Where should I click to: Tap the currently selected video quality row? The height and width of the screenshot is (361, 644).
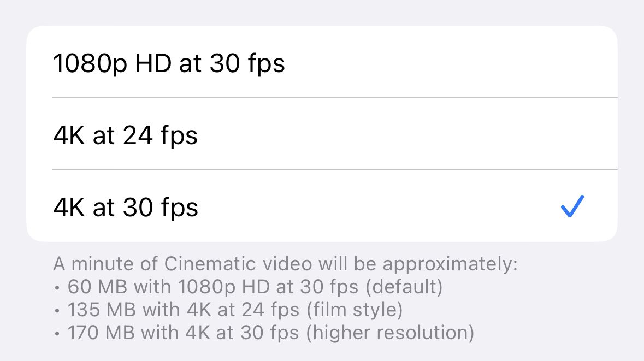(126, 207)
